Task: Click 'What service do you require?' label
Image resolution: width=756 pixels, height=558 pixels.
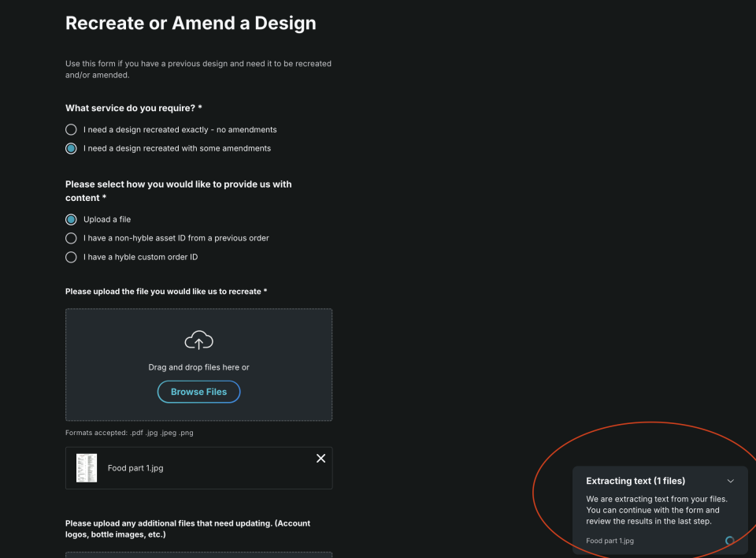Action: pos(134,108)
